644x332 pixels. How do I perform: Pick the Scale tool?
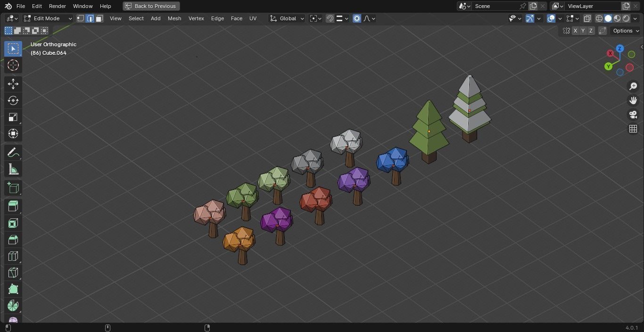(13, 117)
